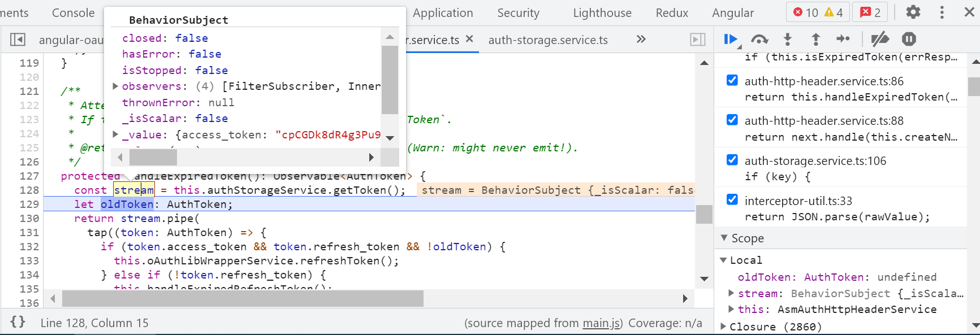980x335 pixels.
Task: Hide debugger sidebar toggle icon
Action: (698, 40)
